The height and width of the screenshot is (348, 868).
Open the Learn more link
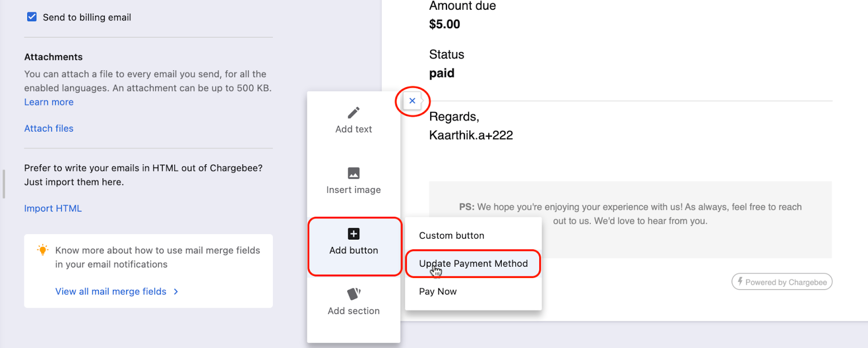(49, 102)
